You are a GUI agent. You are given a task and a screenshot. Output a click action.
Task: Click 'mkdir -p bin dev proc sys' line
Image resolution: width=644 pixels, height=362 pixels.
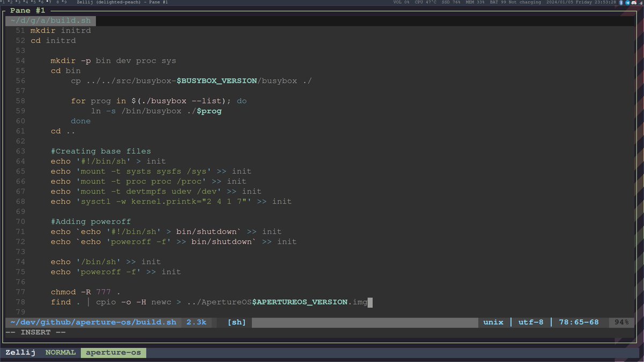113,61
